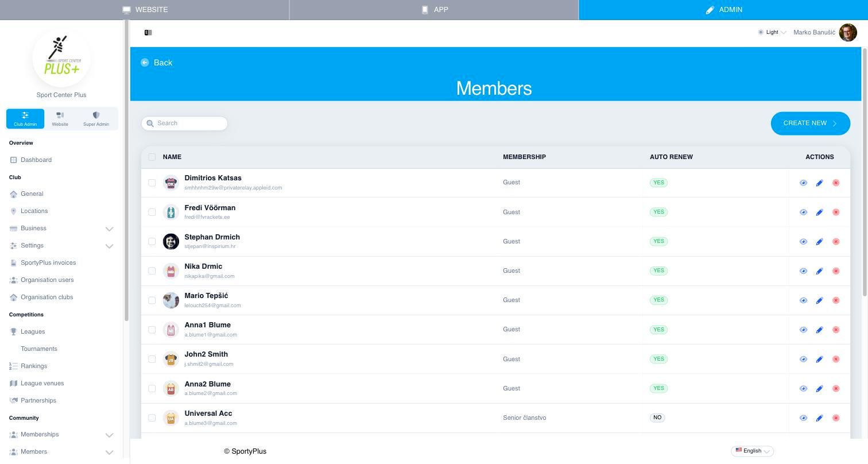Select checkbox for Dimitrios Katsas
The height and width of the screenshot is (464, 868).
pos(152,183)
